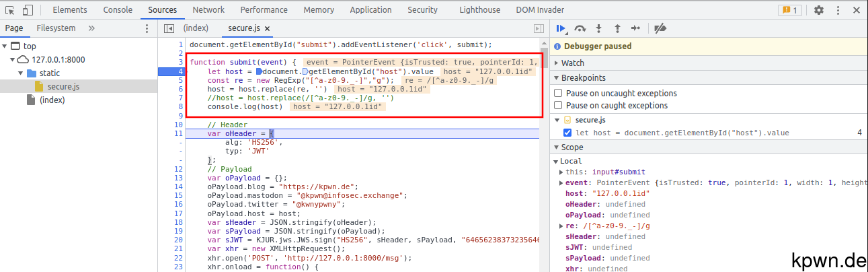Collapse the secure.js breakpoint file group
The width and height of the screenshot is (868, 272).
[x=557, y=119]
